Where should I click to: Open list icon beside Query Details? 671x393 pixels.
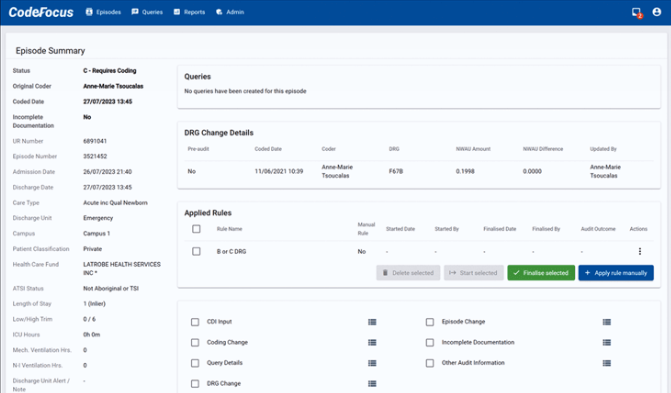click(372, 363)
